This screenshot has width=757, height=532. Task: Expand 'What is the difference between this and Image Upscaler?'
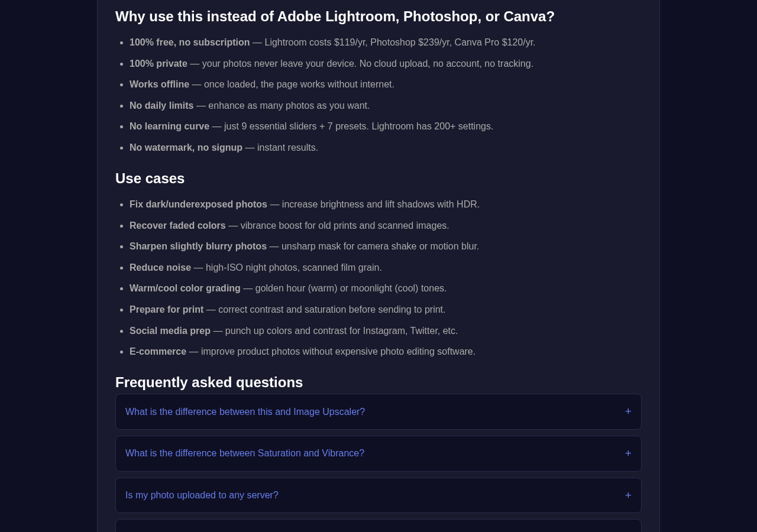pos(378,412)
